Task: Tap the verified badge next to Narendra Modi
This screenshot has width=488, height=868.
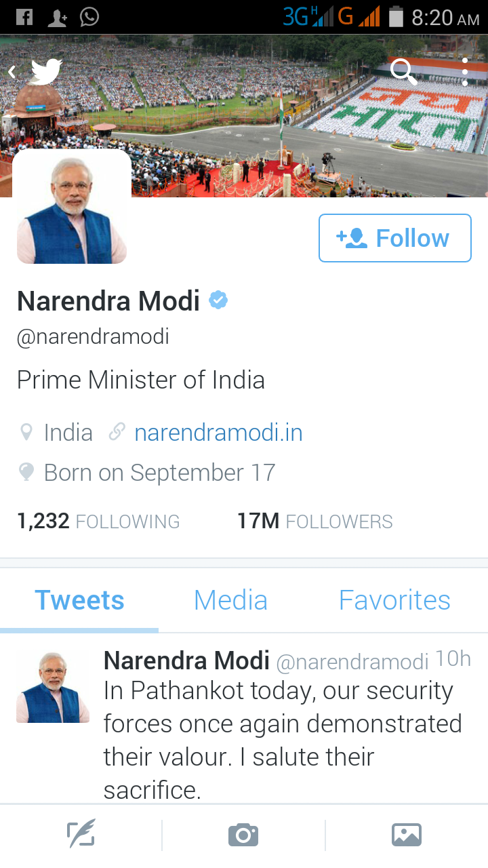Action: coord(218,300)
